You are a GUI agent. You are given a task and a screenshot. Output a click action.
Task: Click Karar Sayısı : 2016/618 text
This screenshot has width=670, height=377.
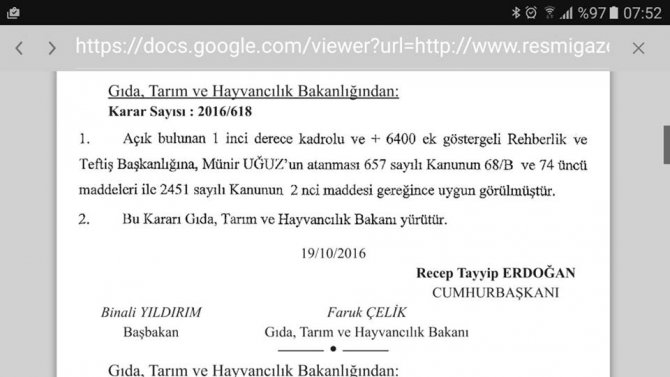tap(180, 112)
